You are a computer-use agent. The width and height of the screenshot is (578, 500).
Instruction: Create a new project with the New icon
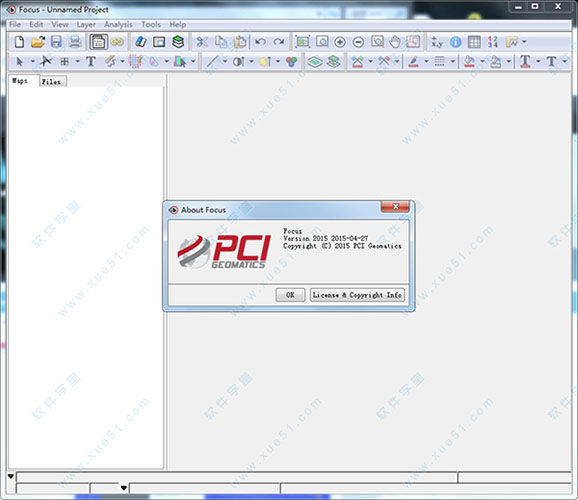click(19, 42)
